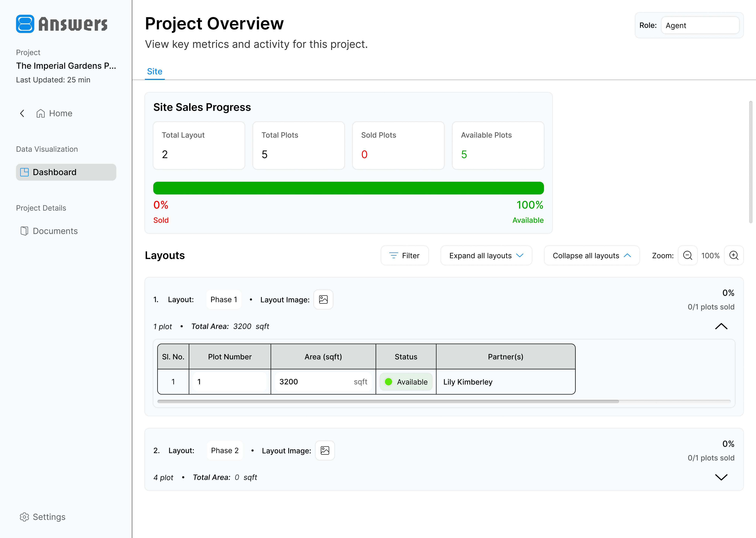Click the 100% zoom value
The height and width of the screenshot is (538, 756).
point(710,256)
